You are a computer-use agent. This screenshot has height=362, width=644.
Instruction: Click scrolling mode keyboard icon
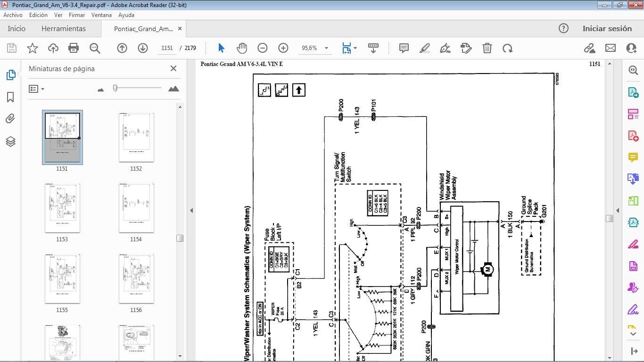pos(373,48)
